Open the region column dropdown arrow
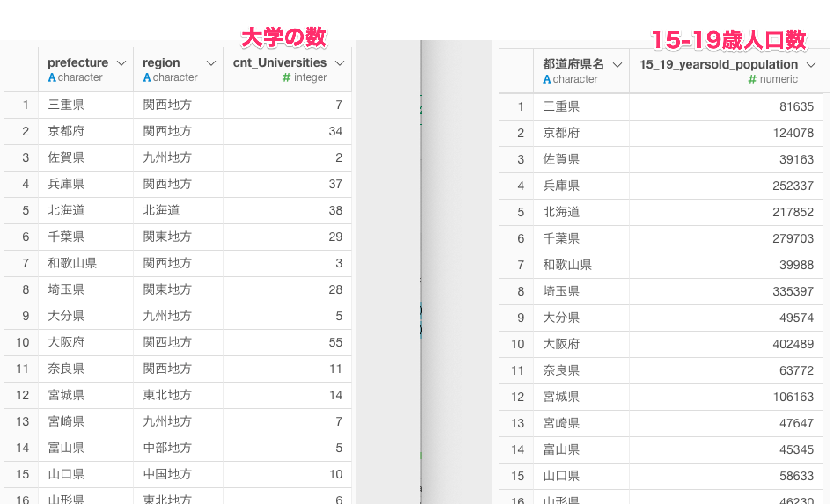Screen dimensions: 830x504 (211, 63)
